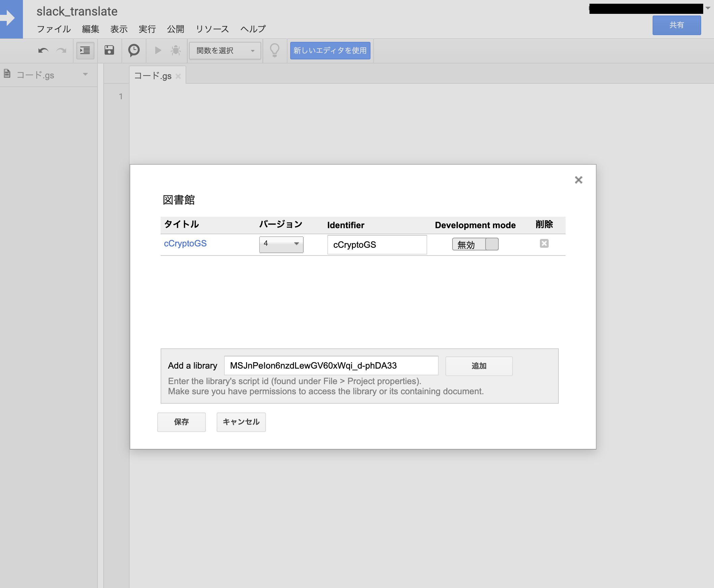Click the cCryptoGS title link
Screen dimensions: 714x588
click(185, 243)
